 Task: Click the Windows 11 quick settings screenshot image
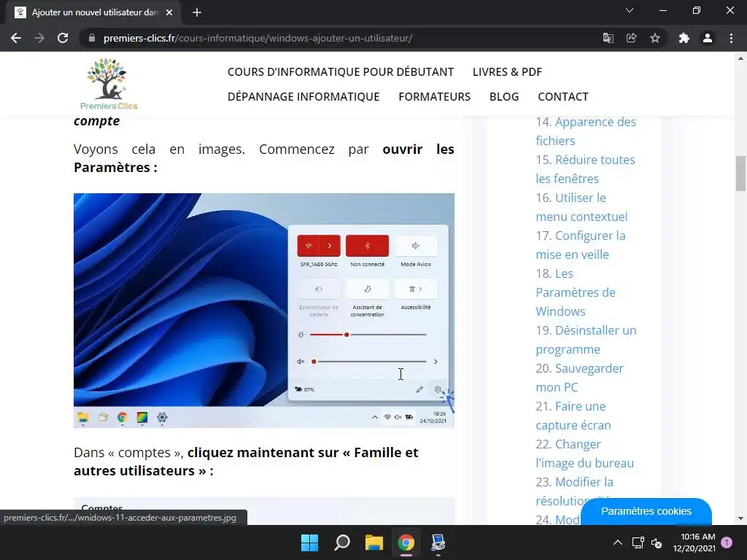click(264, 311)
